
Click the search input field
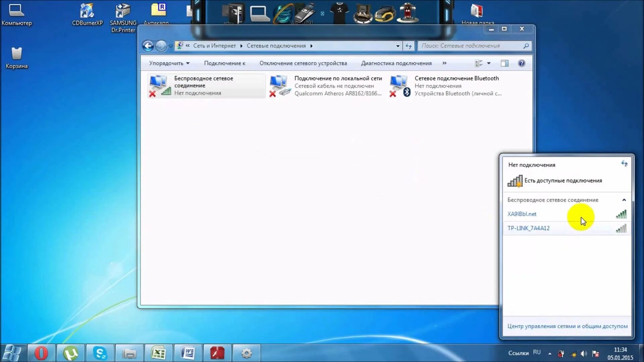[x=474, y=46]
